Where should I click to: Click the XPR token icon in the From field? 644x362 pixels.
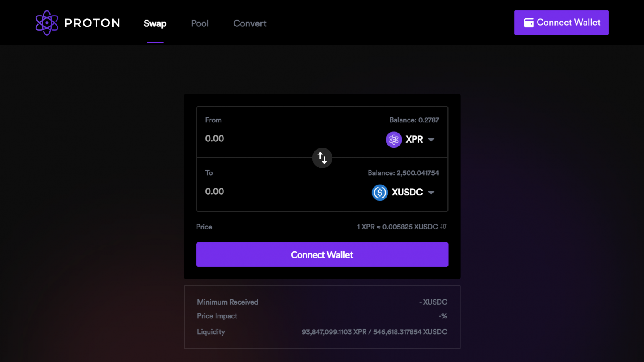pyautogui.click(x=393, y=139)
